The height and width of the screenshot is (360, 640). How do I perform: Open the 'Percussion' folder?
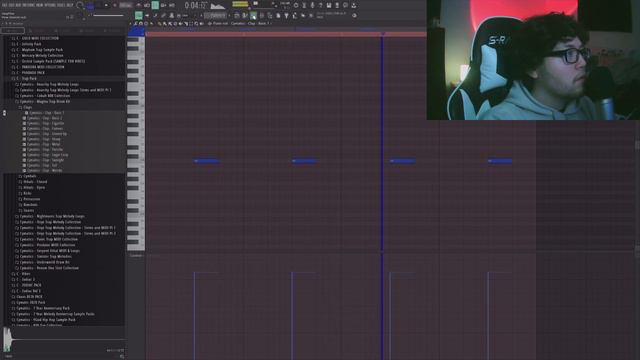coord(31,199)
